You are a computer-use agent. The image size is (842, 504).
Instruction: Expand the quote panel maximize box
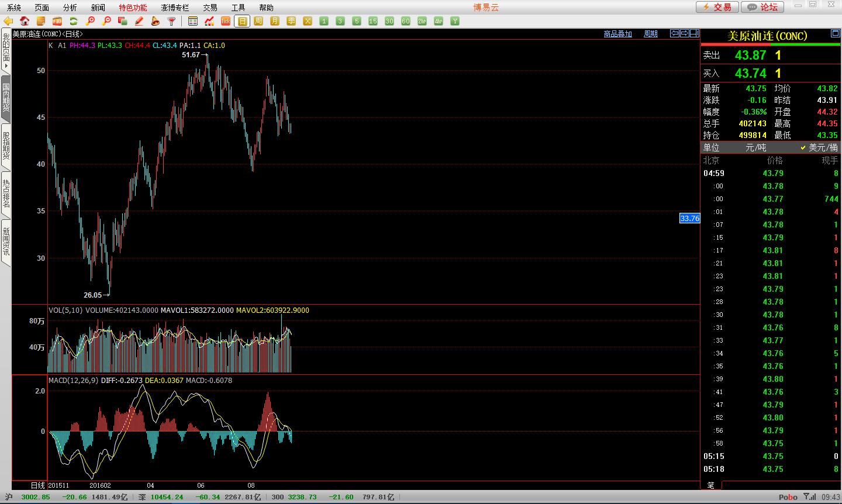click(835, 34)
